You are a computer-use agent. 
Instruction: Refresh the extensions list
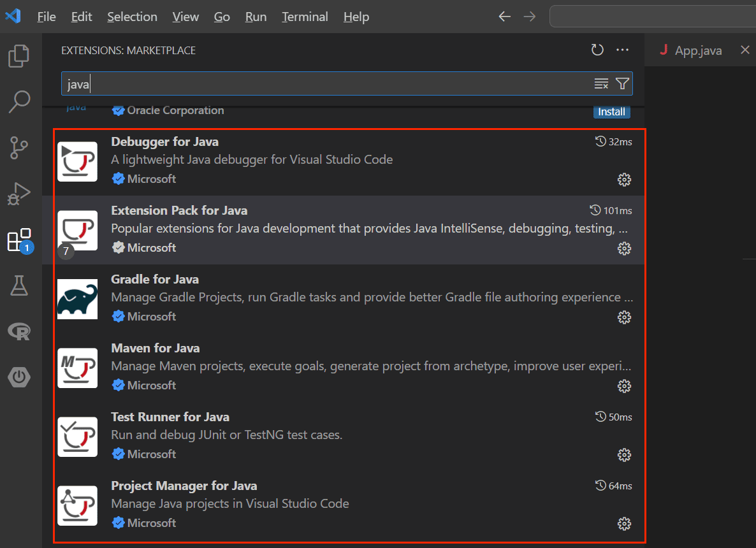(597, 50)
